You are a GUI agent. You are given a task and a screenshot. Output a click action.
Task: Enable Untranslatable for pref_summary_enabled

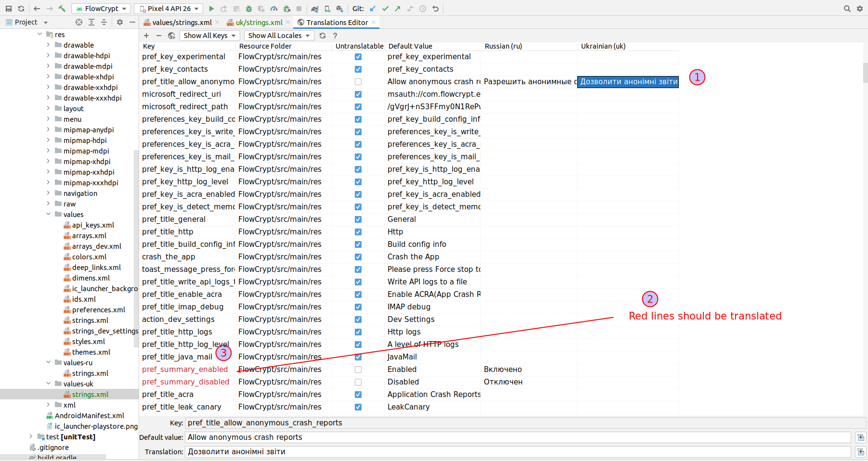(x=358, y=370)
